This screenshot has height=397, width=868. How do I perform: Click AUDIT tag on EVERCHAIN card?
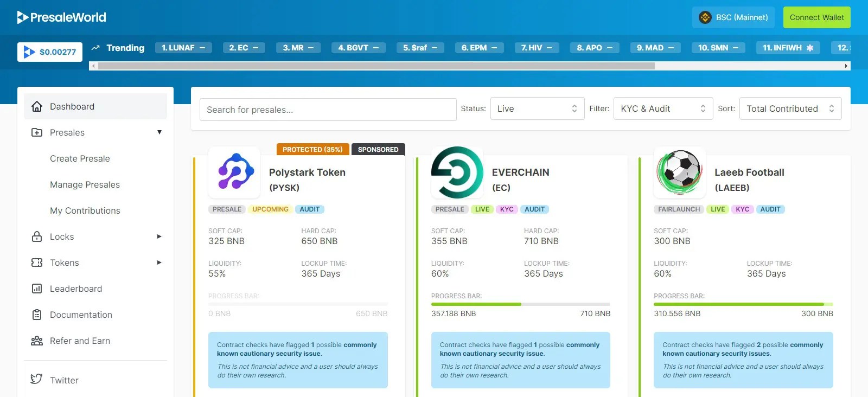[534, 209]
